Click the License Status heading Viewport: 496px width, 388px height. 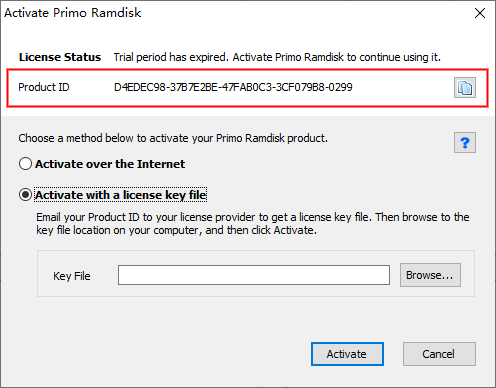click(60, 57)
